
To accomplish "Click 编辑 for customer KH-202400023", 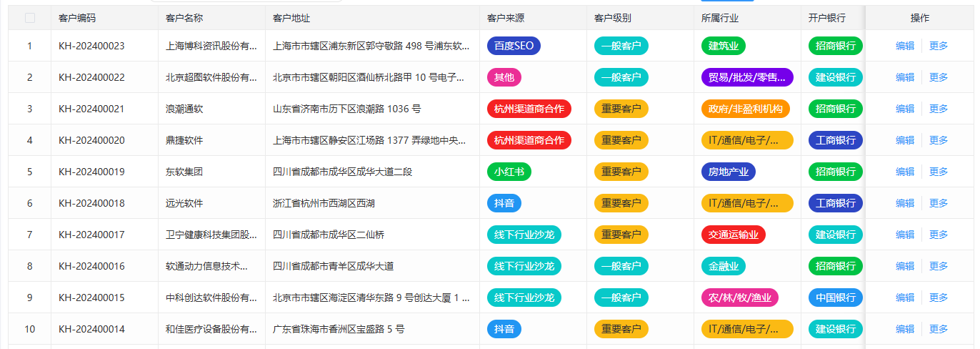I will point(904,46).
